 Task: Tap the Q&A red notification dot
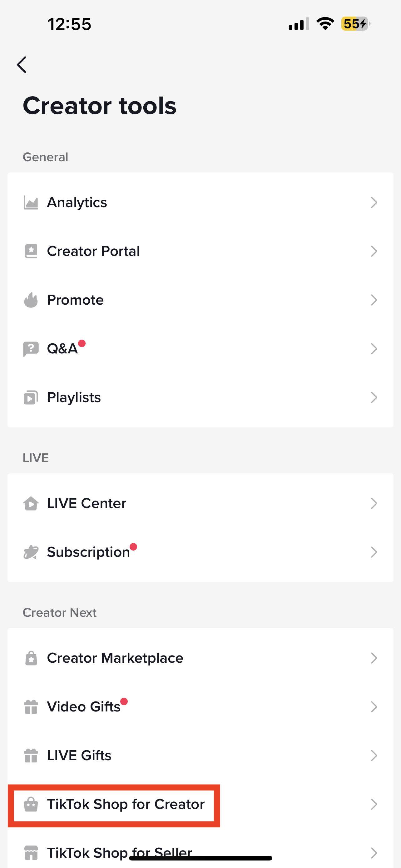pyautogui.click(x=82, y=343)
